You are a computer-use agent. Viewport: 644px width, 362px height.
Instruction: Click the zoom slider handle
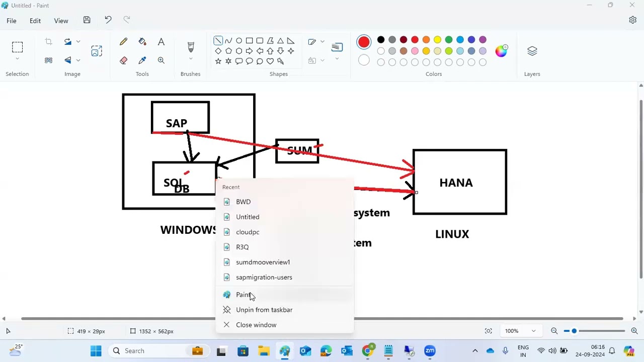tap(574, 331)
